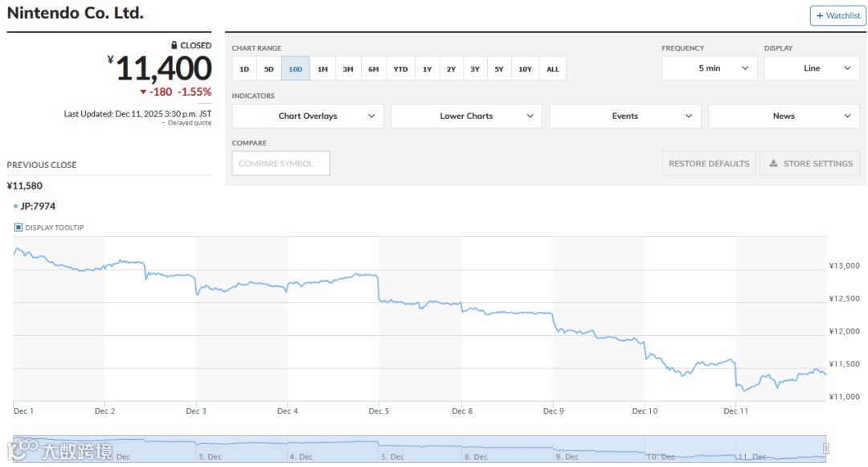The image size is (868, 467).
Task: Select the 3Y chart range
Action: click(475, 69)
